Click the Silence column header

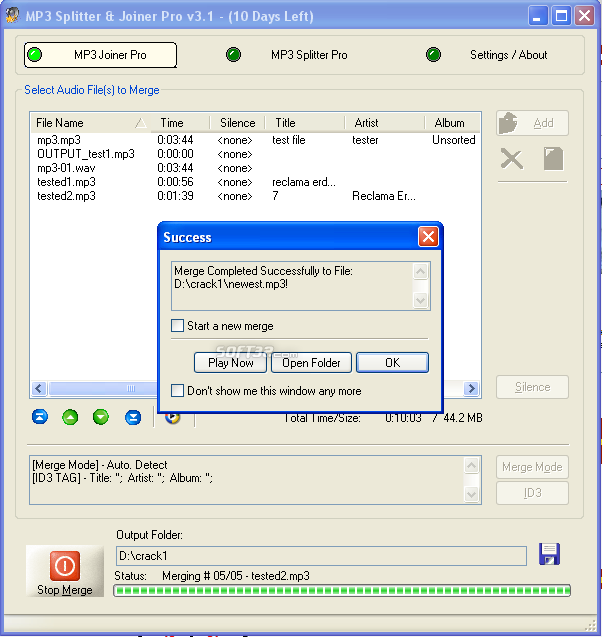[x=238, y=123]
